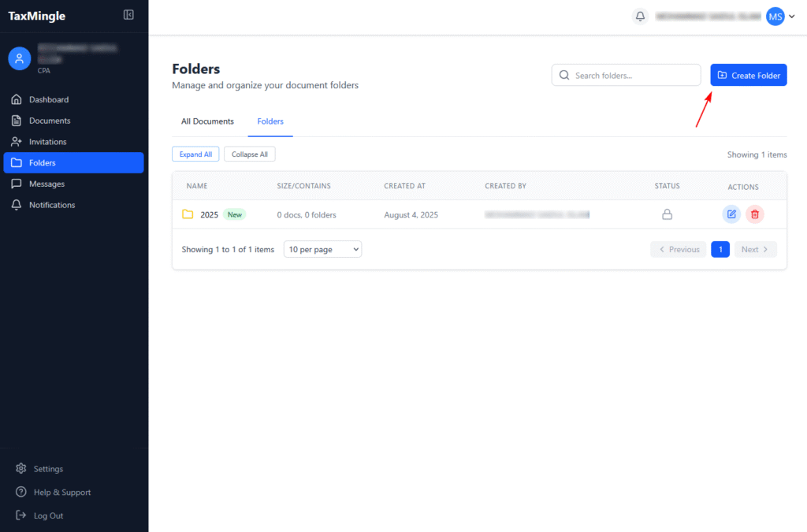Collapse the sidebar using the panel icon

coord(128,15)
